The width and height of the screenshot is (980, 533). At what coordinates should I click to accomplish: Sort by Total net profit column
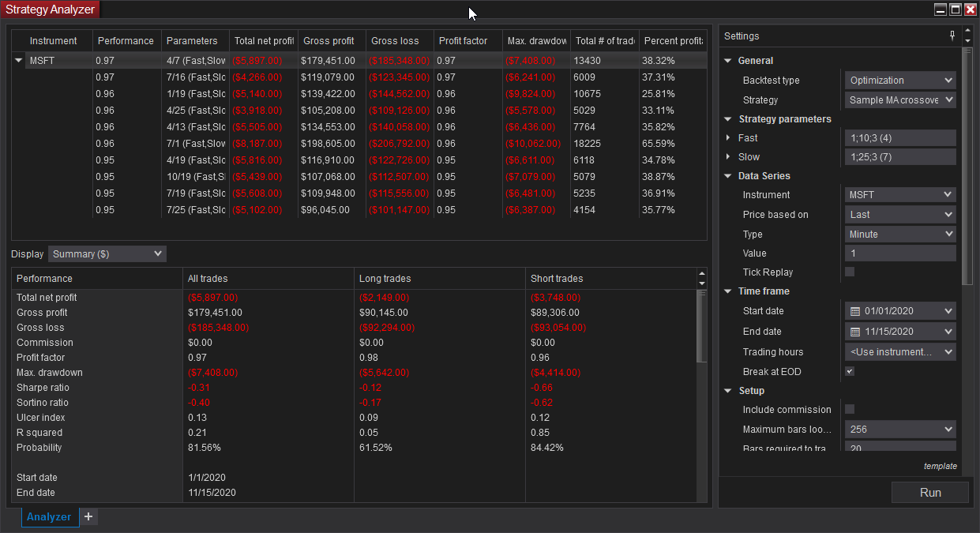pyautogui.click(x=264, y=41)
